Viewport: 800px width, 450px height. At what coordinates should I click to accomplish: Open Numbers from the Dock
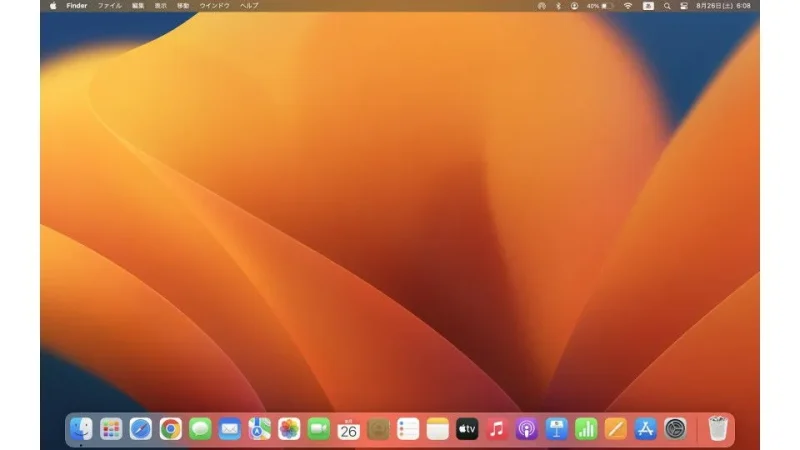586,429
